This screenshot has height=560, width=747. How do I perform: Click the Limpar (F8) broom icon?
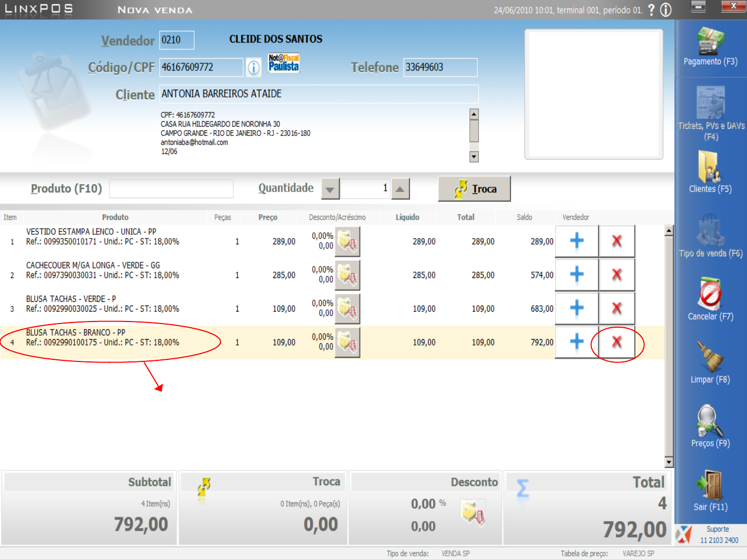click(x=710, y=357)
